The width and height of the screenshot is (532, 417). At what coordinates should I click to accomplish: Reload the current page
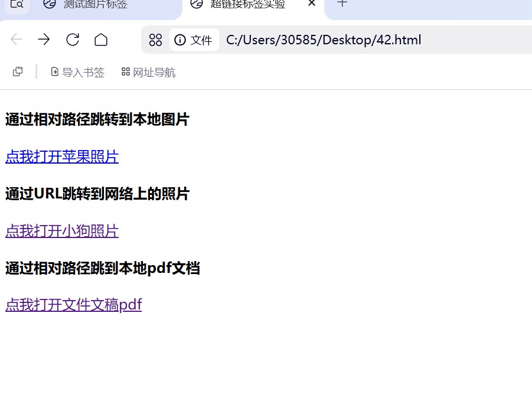(72, 40)
